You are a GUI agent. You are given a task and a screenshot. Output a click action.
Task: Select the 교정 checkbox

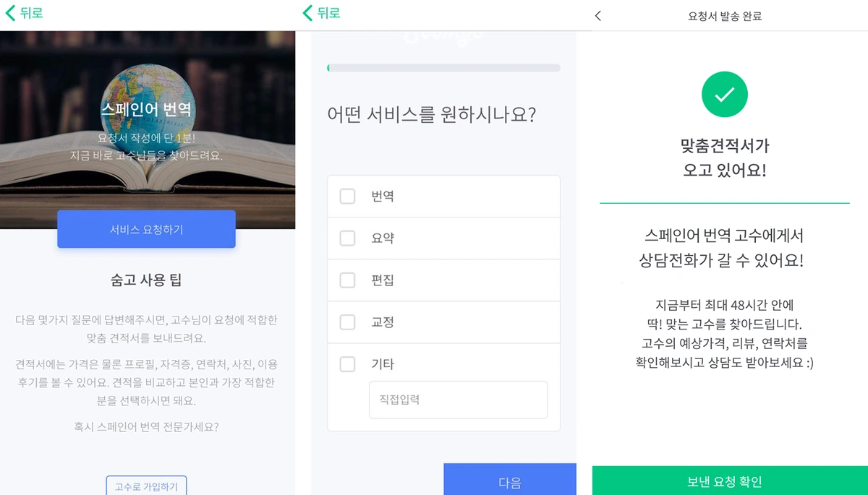pyautogui.click(x=348, y=322)
